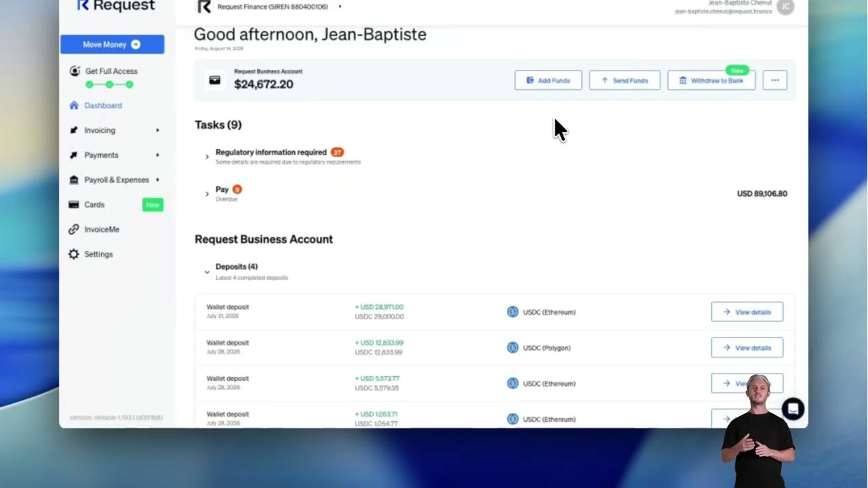This screenshot has height=488, width=868.
Task: Click "Latest 4 completed deposits" subtitle
Action: [252, 278]
